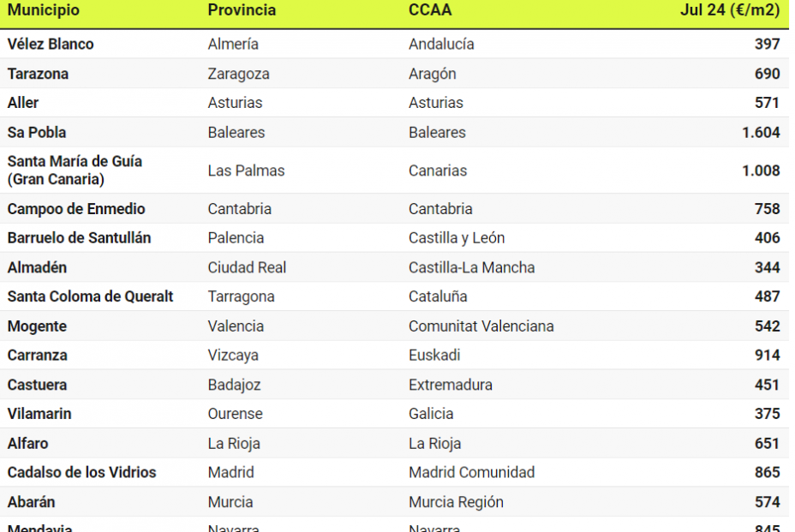Viewport: 795px width, 532px height.
Task: Select the Euskadi region cell
Action: (x=434, y=356)
